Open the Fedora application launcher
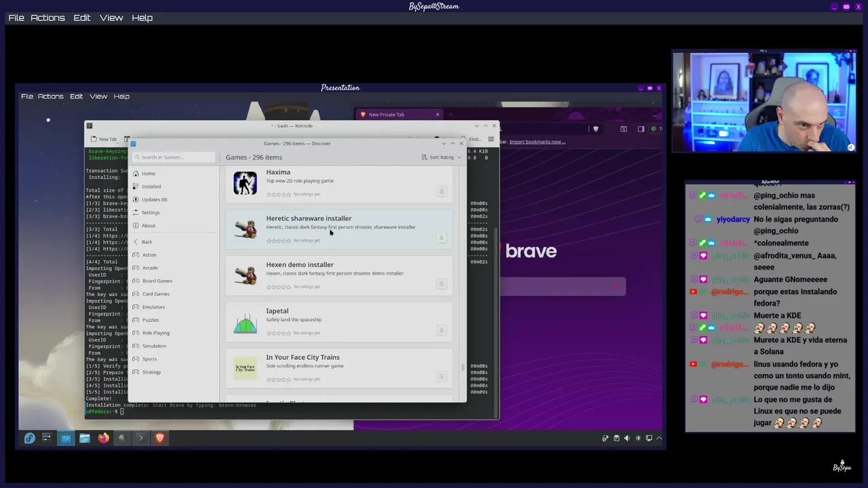Image resolution: width=868 pixels, height=488 pixels. (x=29, y=438)
